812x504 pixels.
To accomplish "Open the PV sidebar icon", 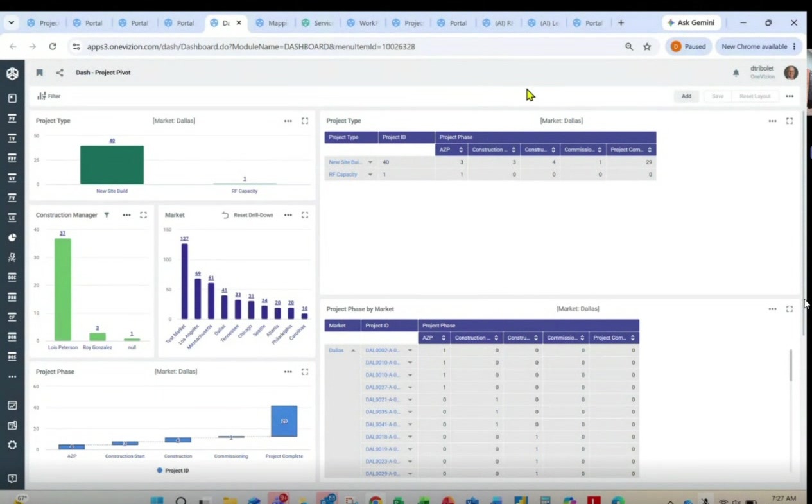I will 12,118.
